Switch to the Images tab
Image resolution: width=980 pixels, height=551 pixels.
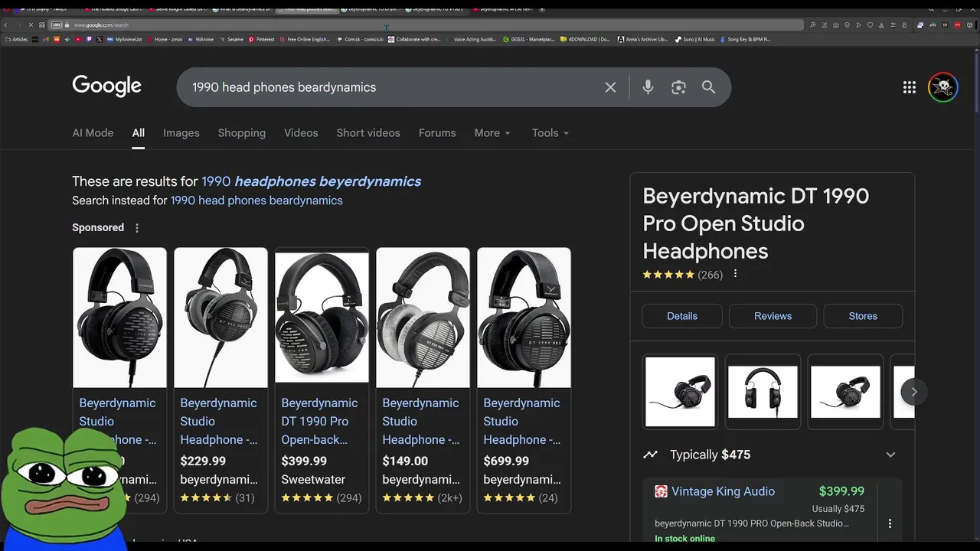click(x=181, y=133)
